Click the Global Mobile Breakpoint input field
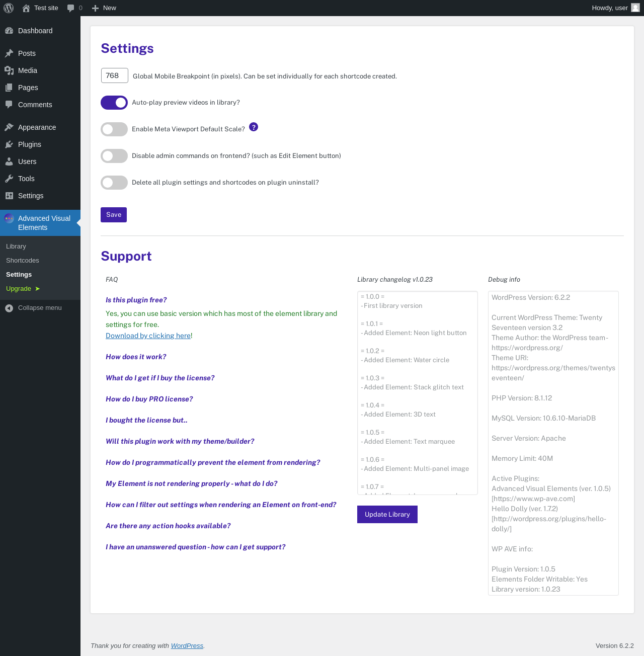This screenshot has width=644, height=656. point(115,75)
